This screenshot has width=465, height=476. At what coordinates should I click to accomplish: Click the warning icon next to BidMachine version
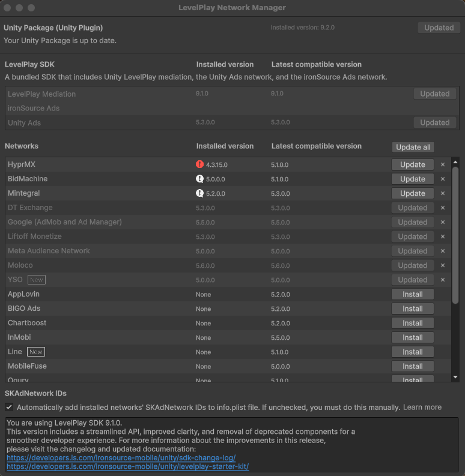click(x=200, y=179)
